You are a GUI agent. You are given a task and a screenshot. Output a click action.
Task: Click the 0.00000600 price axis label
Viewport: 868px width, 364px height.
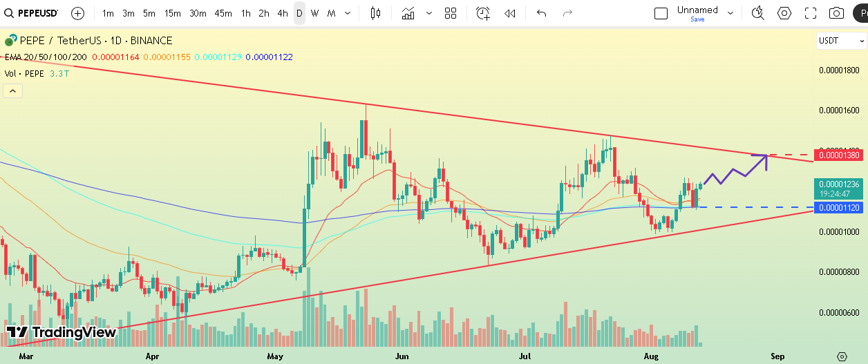[839, 313]
